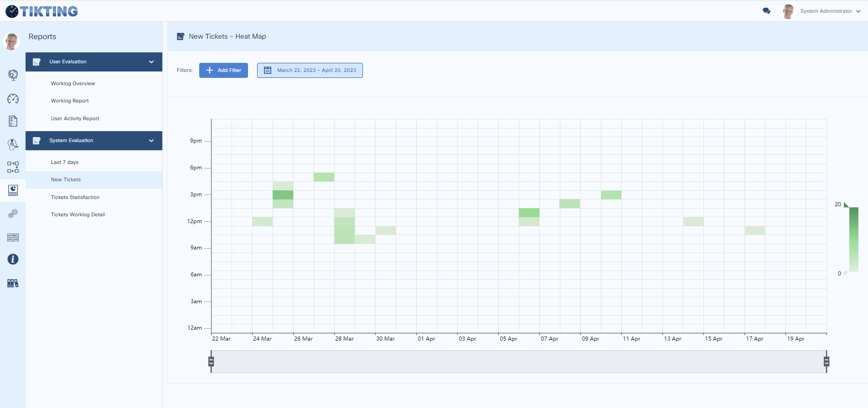
Task: Open the gears settings icon
Action: click(x=13, y=213)
